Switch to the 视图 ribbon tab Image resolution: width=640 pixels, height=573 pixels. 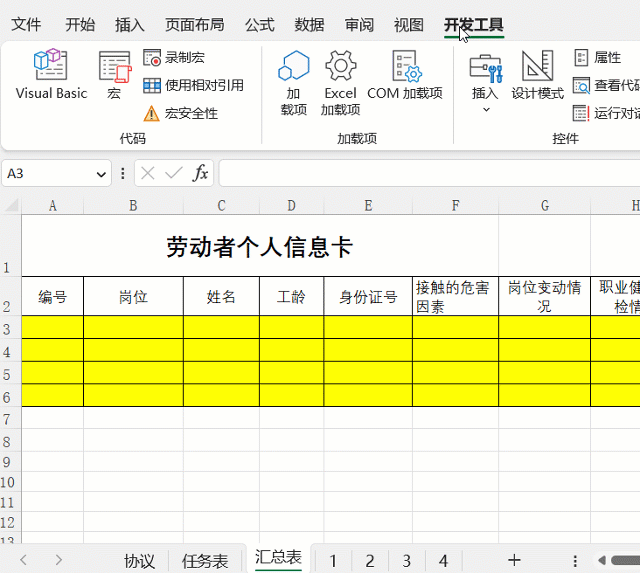coord(409,25)
